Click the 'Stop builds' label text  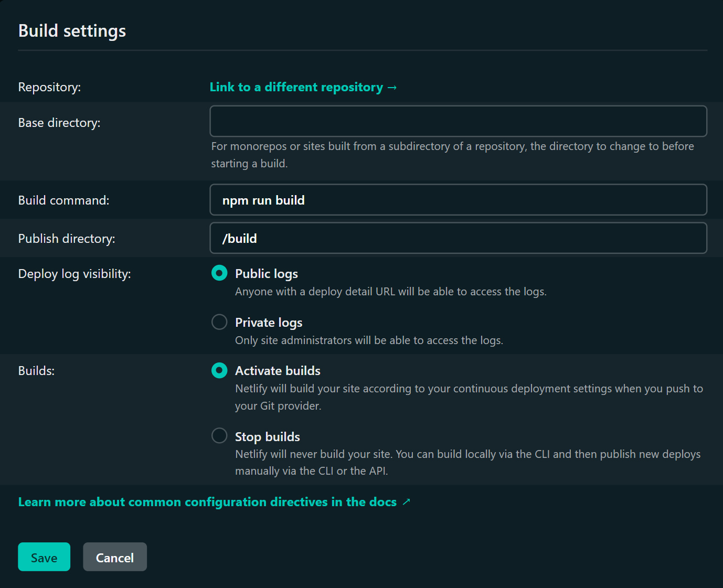pos(268,437)
